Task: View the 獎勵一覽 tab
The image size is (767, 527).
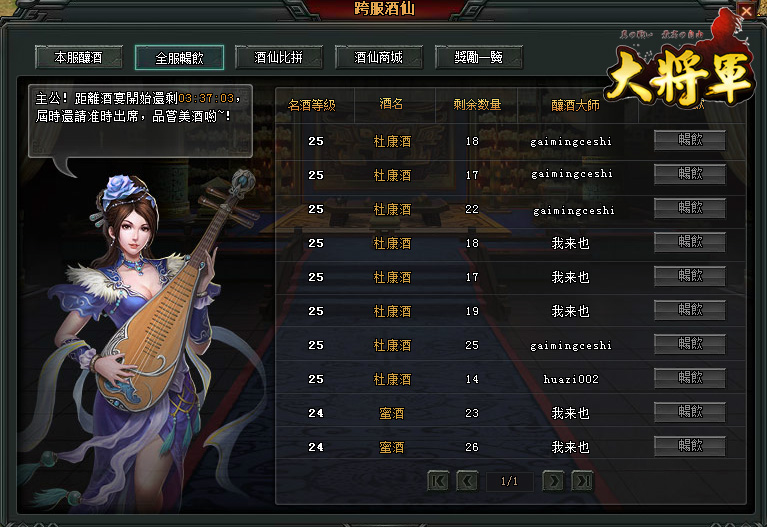Action: 479,58
